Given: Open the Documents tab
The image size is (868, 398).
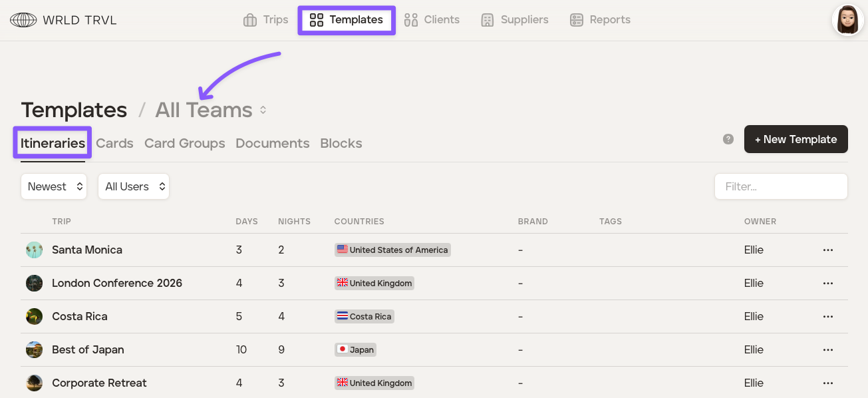Looking at the screenshot, I should (x=272, y=143).
